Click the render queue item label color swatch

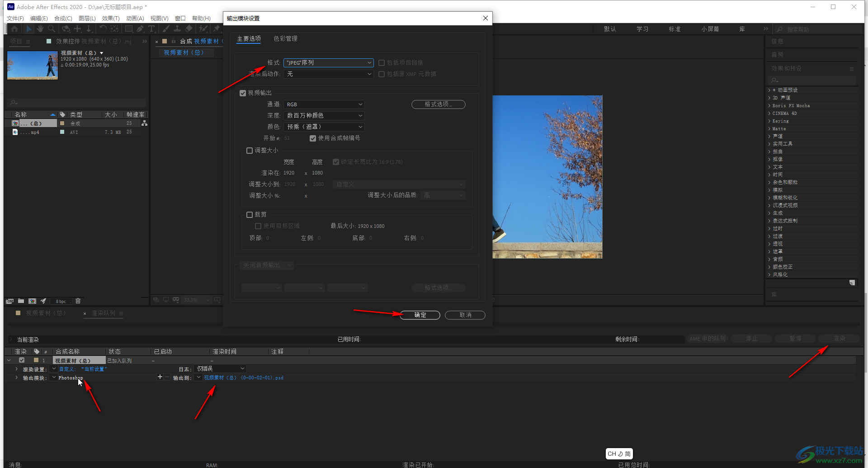point(36,360)
